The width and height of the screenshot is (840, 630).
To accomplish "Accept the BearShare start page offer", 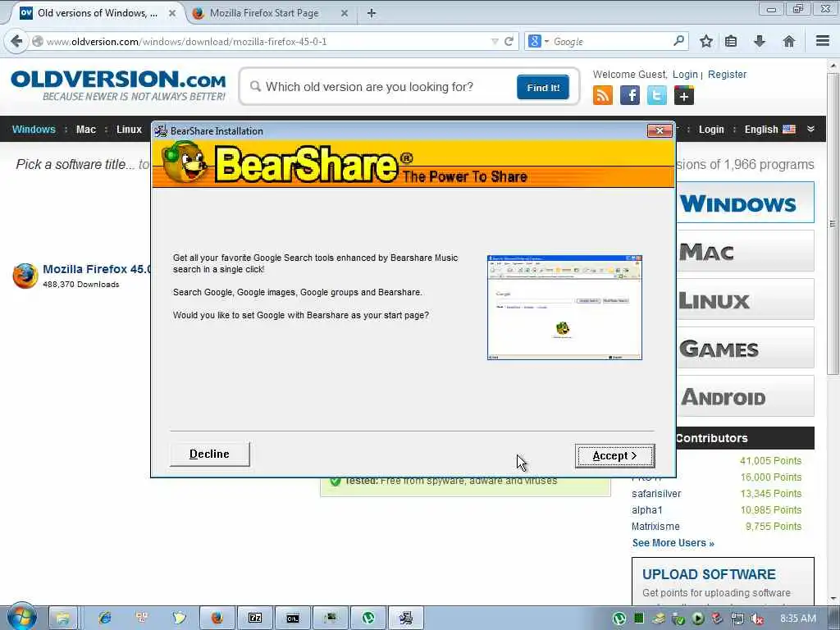I will click(x=614, y=455).
